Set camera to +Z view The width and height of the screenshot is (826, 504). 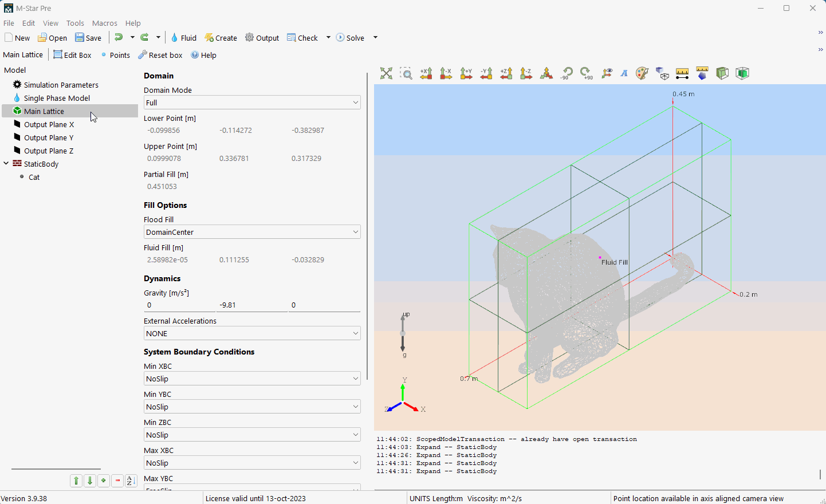tap(506, 73)
